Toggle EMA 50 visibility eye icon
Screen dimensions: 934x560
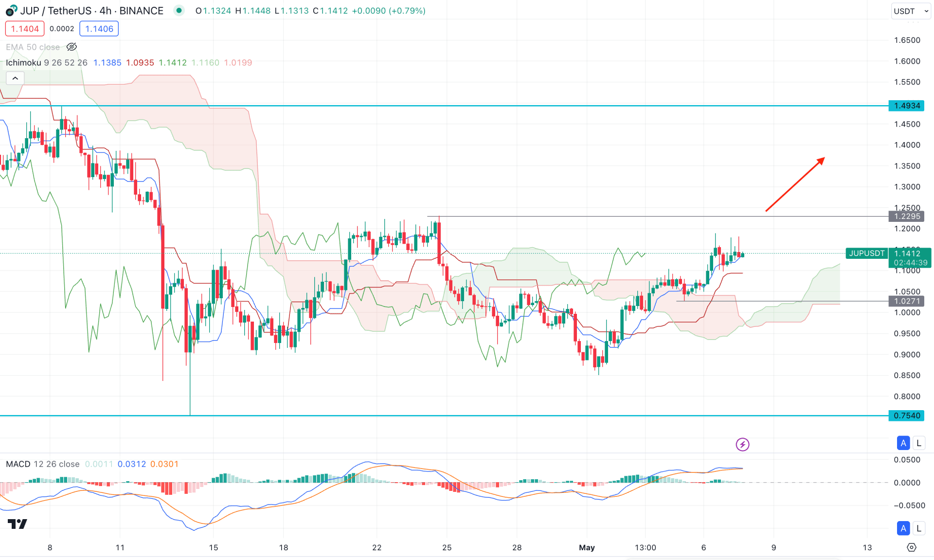(x=72, y=47)
